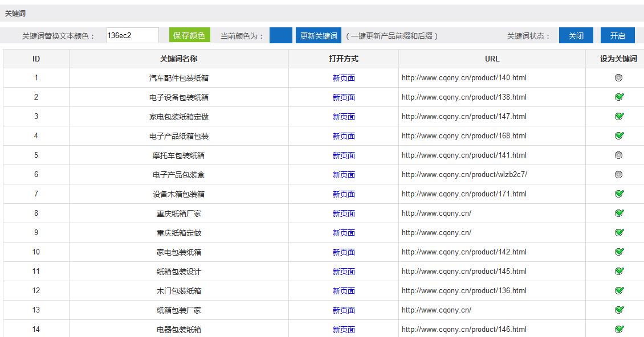This screenshot has height=337, width=644.
Task: Click the URL ending in product/147.html
Action: tap(464, 116)
